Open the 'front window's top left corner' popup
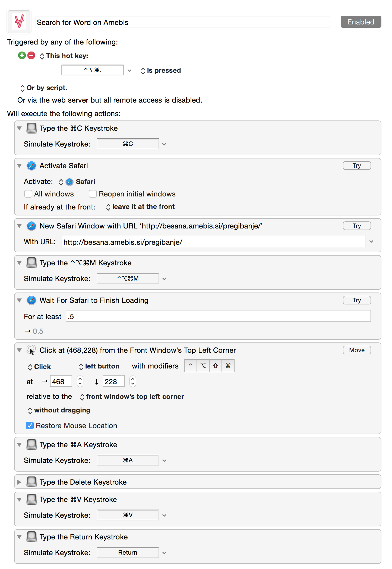Viewport: 392px width, 569px height. coord(132,397)
